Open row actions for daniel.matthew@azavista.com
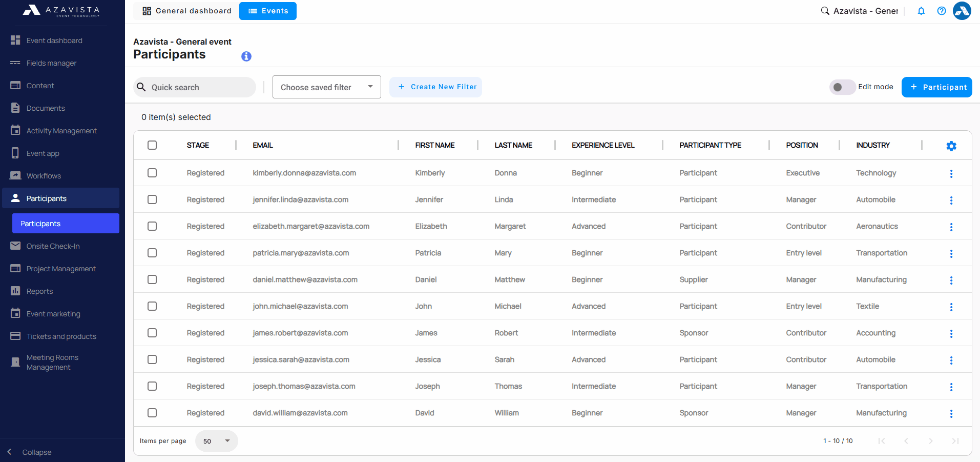980x462 pixels. pos(951,280)
